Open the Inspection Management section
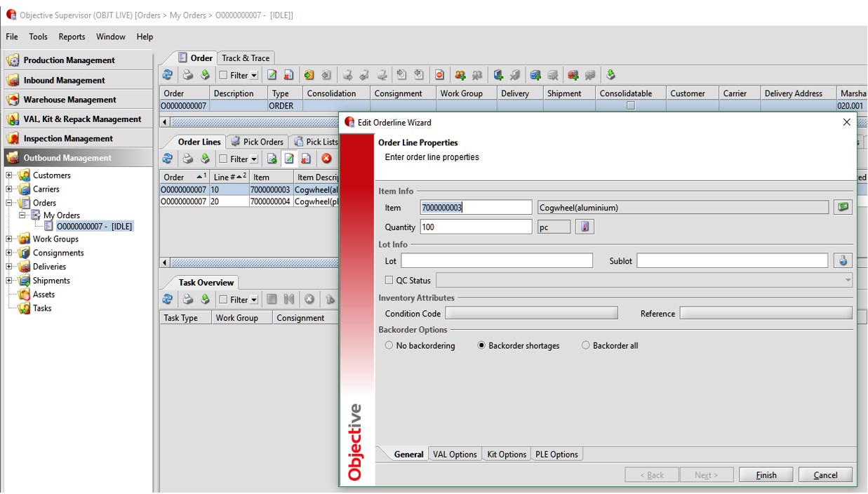This screenshot has height=494, width=868. pyautogui.click(x=78, y=139)
